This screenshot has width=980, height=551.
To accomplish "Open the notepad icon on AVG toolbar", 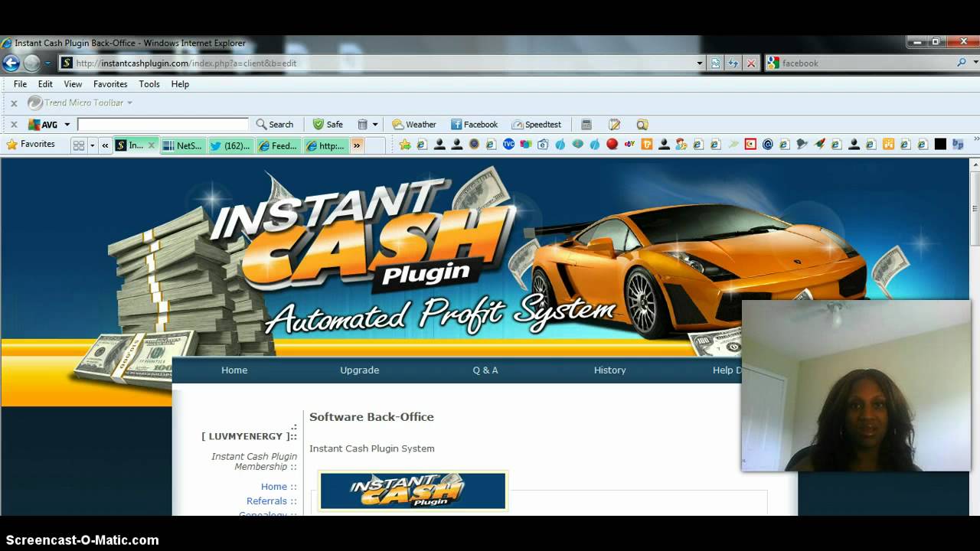I will [x=614, y=125].
